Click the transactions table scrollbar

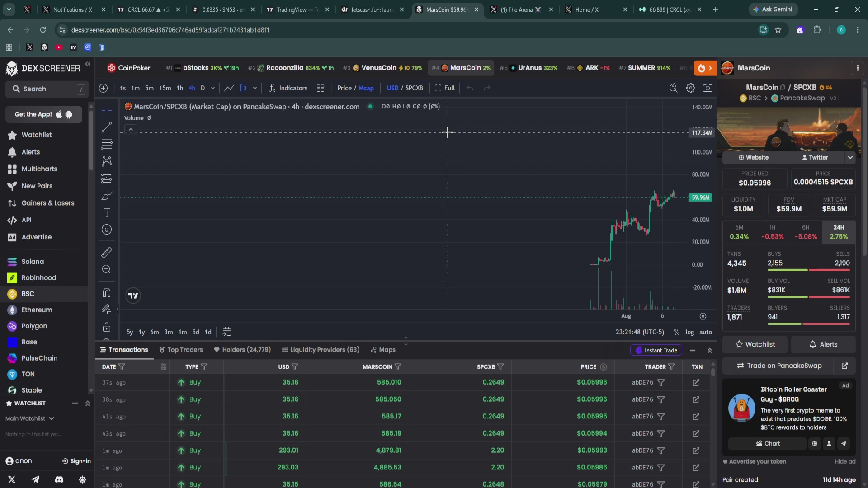pos(713,372)
